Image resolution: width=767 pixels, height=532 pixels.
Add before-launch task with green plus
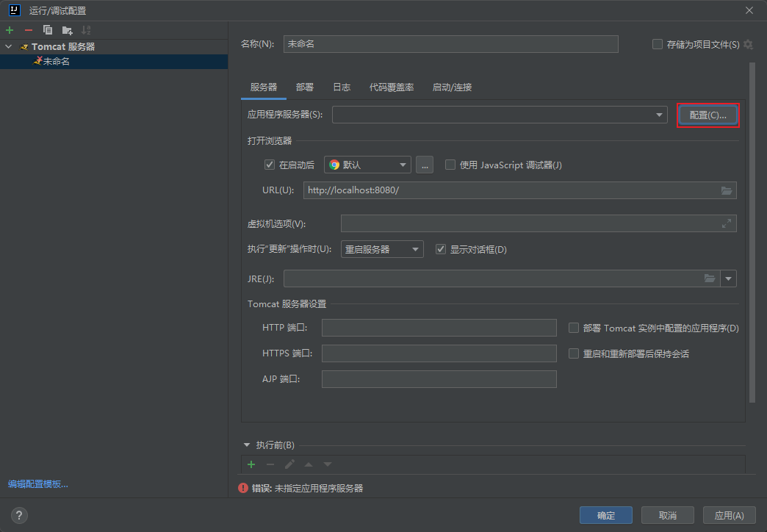tap(251, 464)
